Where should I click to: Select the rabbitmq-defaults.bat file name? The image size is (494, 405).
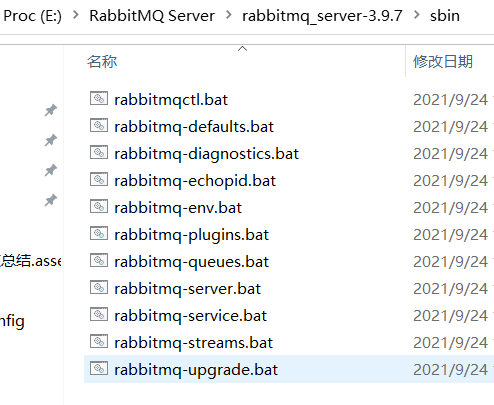pyautogui.click(x=194, y=127)
